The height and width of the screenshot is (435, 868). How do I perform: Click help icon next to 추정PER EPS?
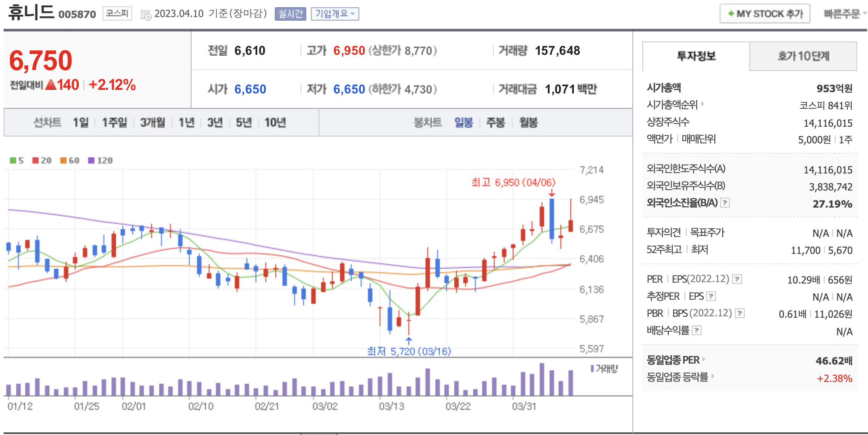711,297
